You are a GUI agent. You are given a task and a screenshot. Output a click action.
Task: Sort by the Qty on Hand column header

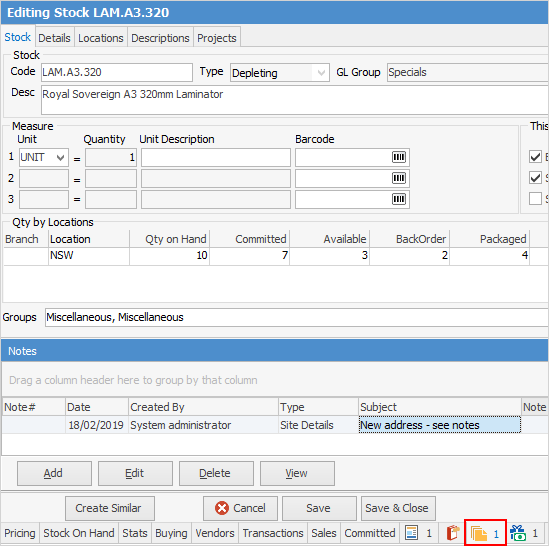coord(169,239)
